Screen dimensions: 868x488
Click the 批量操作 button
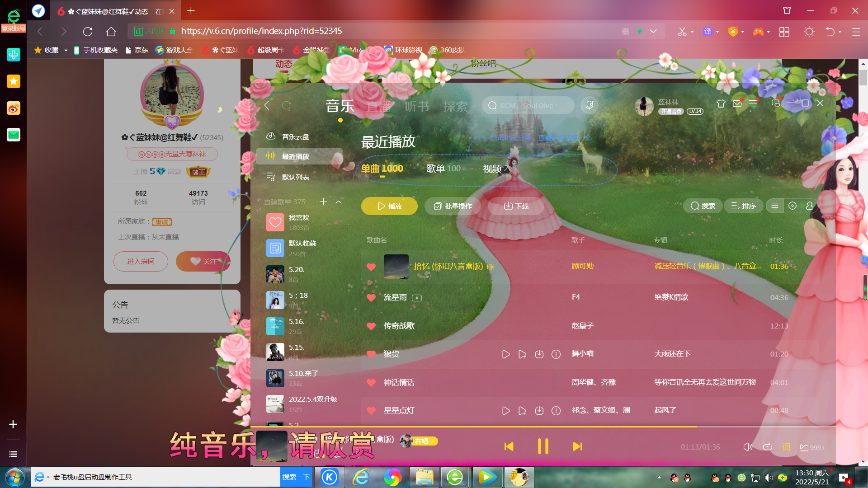coord(453,206)
